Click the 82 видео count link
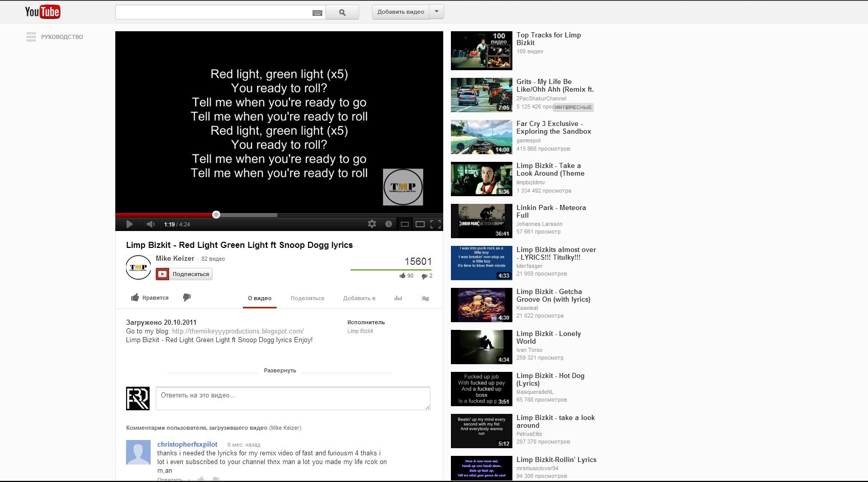Viewport: 868px width, 482px height. [213, 259]
